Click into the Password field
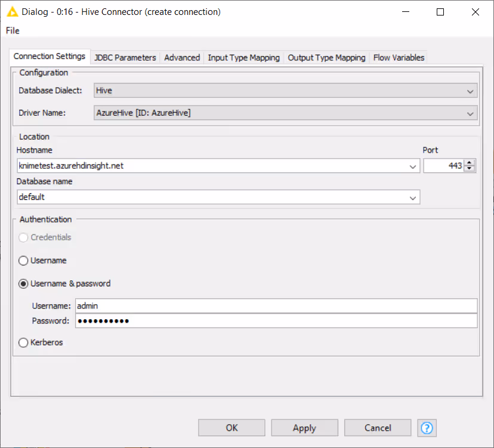 pos(274,321)
